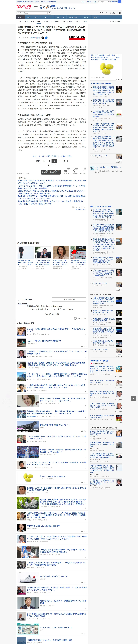
Task: Select the スポーツ category
Action: click(56, 21)
